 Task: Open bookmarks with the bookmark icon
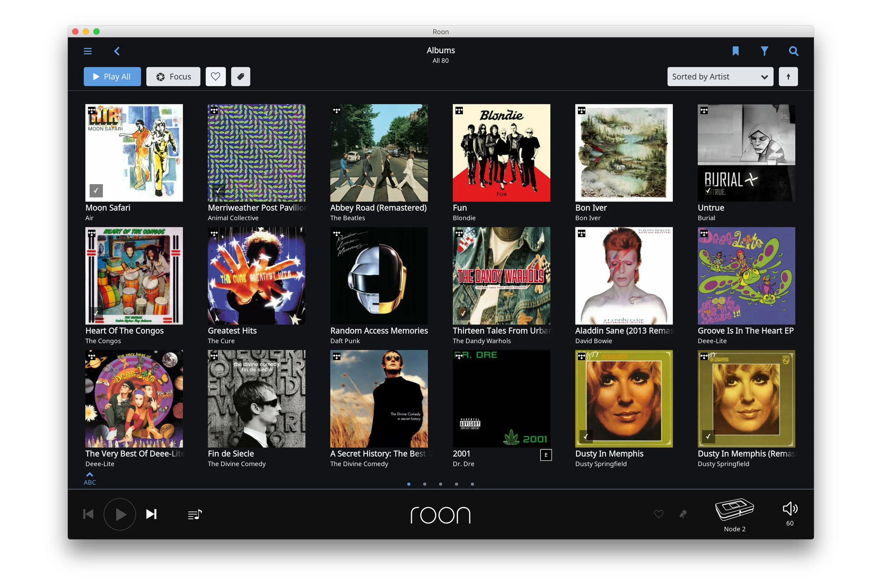click(x=736, y=51)
